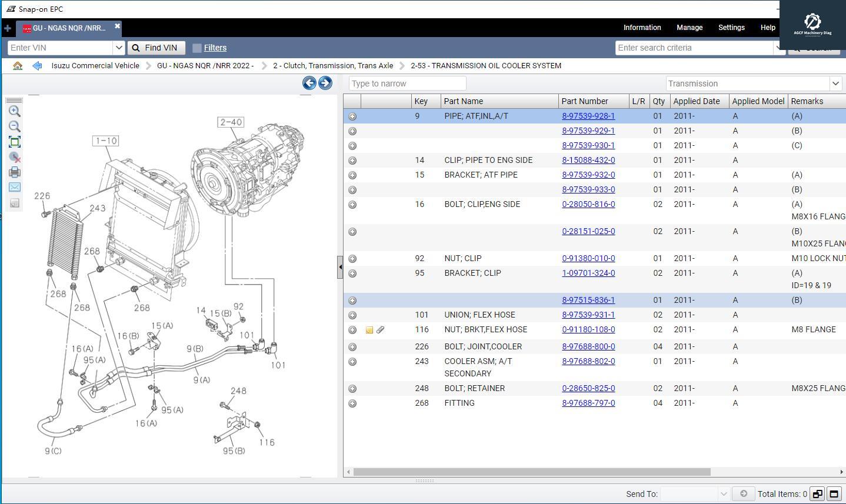Open the Transmission category dropdown

[x=835, y=84]
